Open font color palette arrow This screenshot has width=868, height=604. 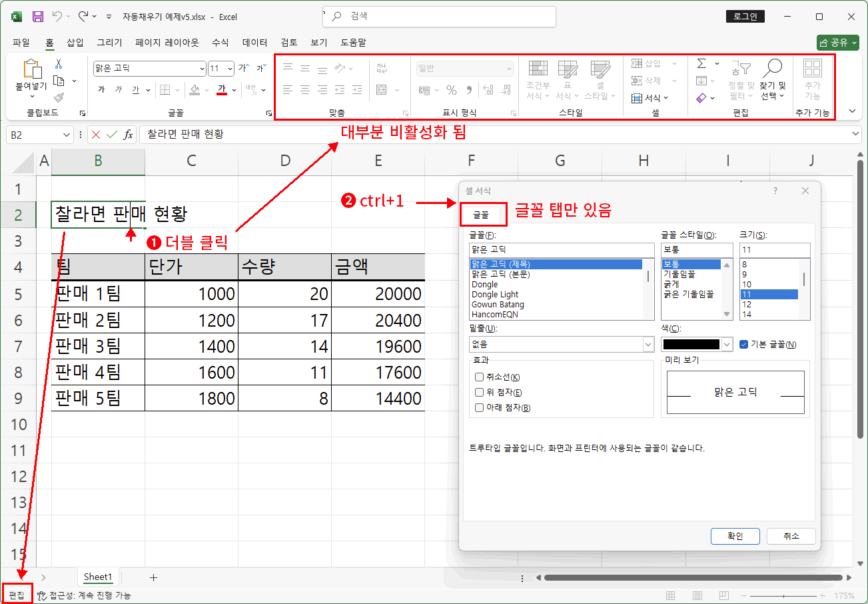click(233, 89)
